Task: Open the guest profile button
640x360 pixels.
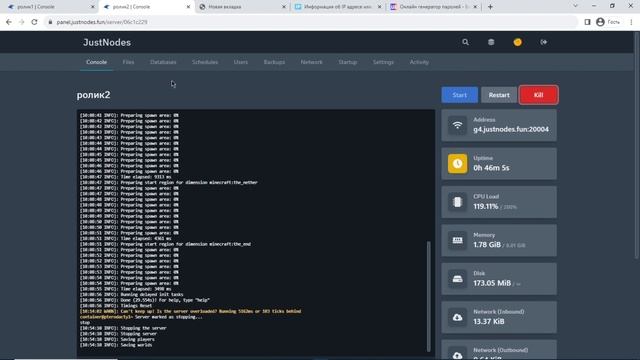Action: (x=608, y=22)
